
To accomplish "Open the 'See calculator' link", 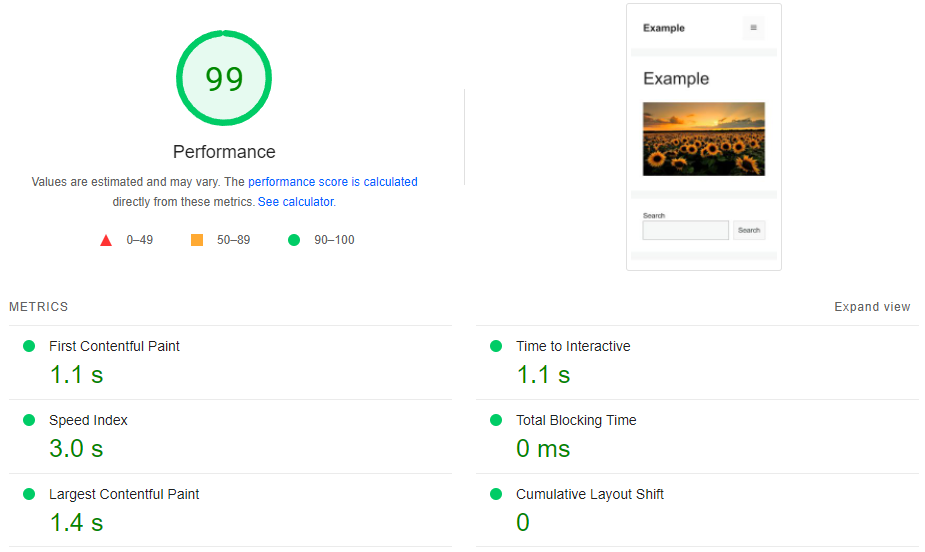I will point(296,202).
